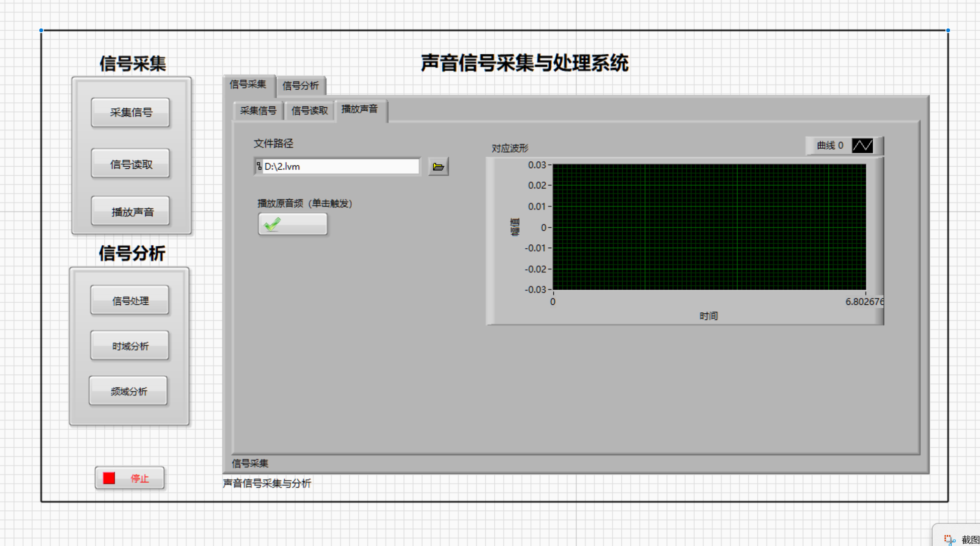Image resolution: width=980 pixels, height=546 pixels.
Task: Select the 播放声音 inner tab
Action: click(359, 109)
